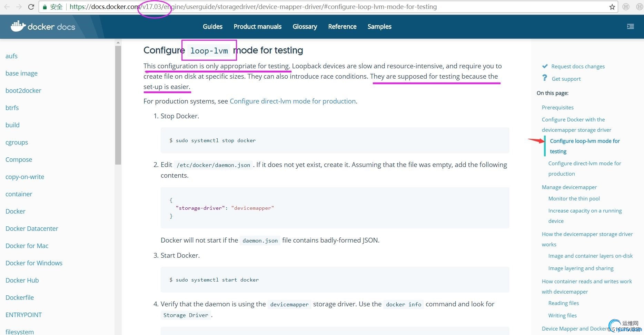The width and height of the screenshot is (644, 335).
Task: Jump to How the devicemapper storage driver works
Action: pyautogui.click(x=587, y=239)
